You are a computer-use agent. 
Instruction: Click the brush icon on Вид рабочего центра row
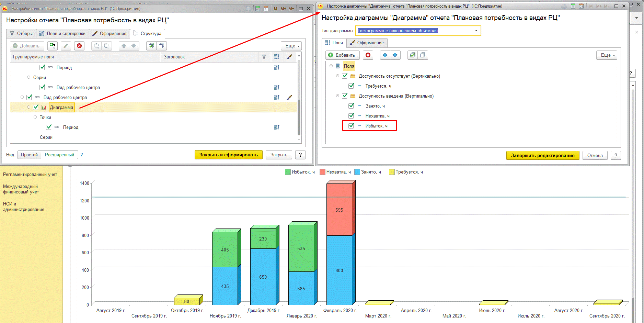[x=289, y=97]
